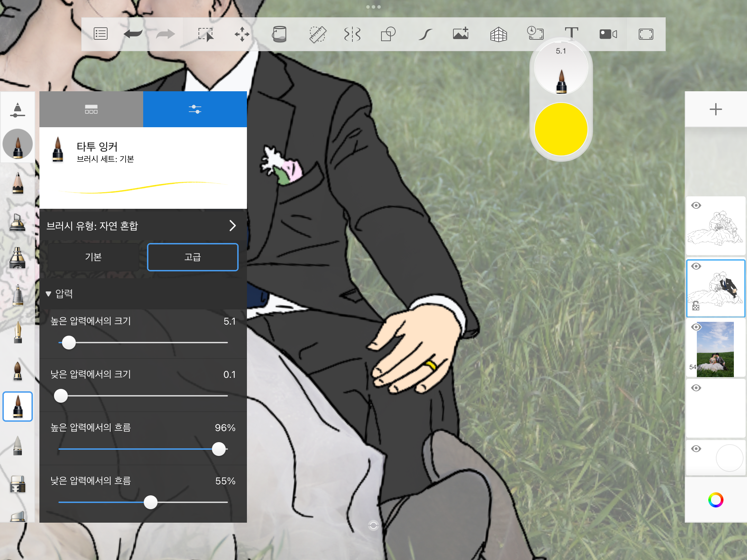Select the Selection tool
This screenshot has width=747, height=560.
pyautogui.click(x=206, y=34)
